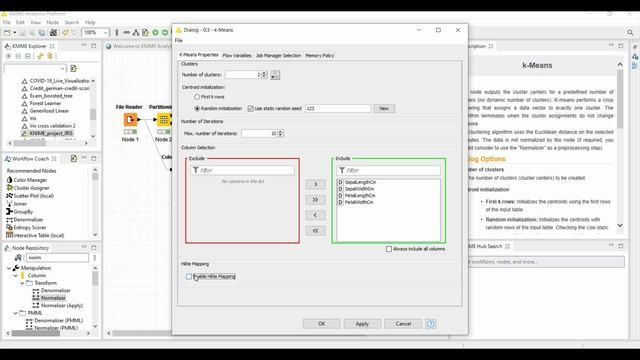Collapse the Transform folder node
Screen dimensions: 640x360
22,283
